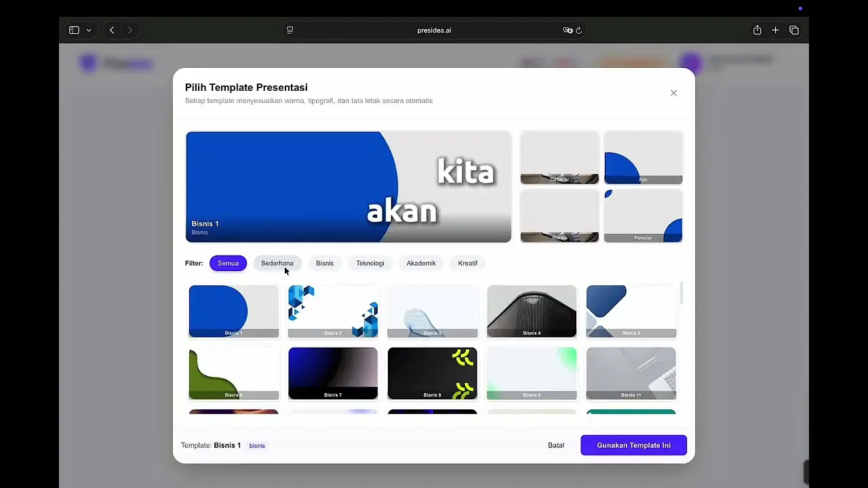Select the Semua filter
This screenshot has height=488, width=868.
[x=228, y=263]
